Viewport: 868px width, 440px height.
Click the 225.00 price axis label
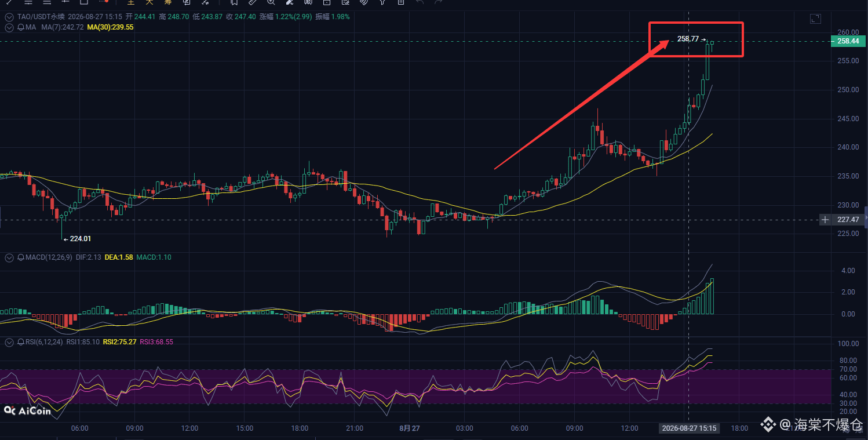click(848, 234)
